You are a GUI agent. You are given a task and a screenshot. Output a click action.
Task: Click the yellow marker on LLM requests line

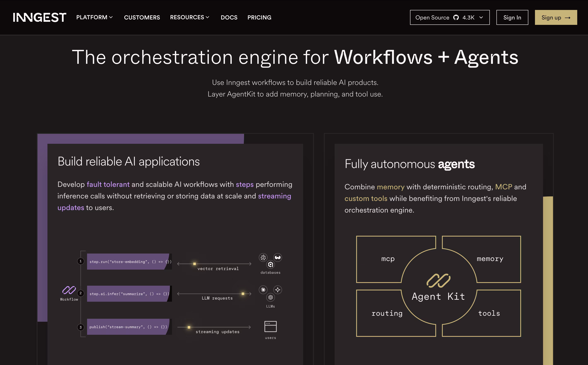(x=243, y=294)
